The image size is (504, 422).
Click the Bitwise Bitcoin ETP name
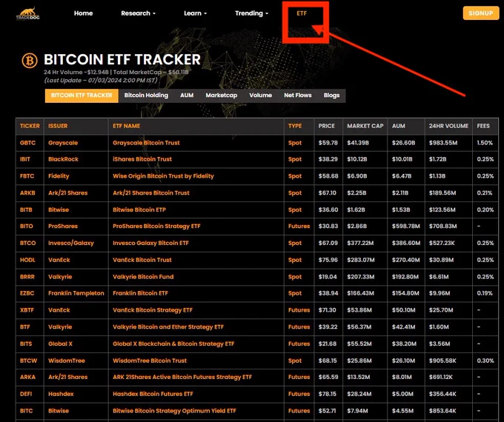pos(139,210)
